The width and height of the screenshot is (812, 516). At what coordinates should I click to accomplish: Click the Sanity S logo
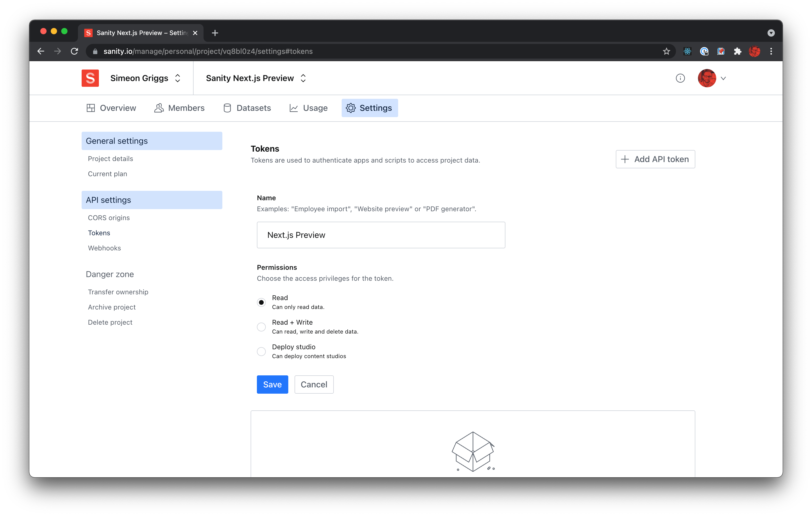pos(90,78)
